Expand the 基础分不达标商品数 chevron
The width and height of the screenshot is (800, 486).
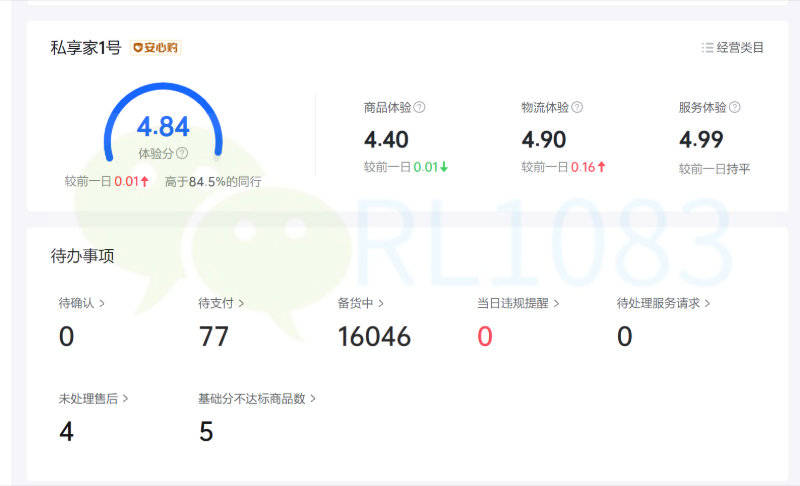[x=313, y=398]
